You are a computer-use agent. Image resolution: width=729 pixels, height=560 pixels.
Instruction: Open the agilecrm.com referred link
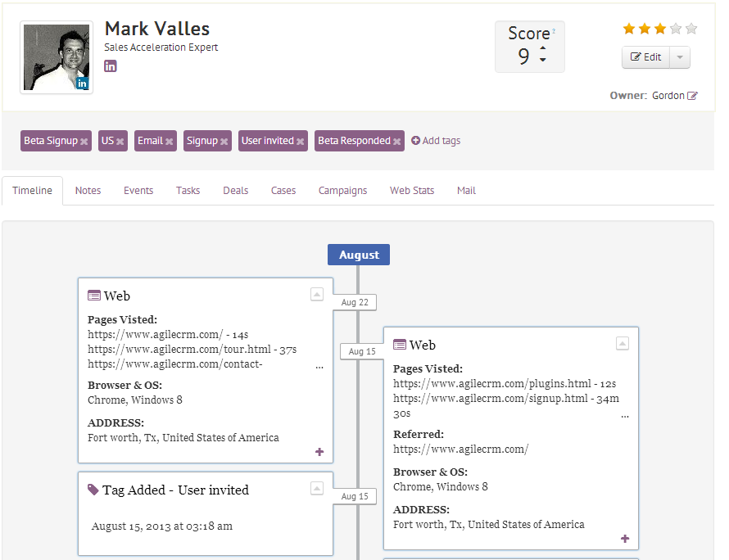click(x=461, y=449)
